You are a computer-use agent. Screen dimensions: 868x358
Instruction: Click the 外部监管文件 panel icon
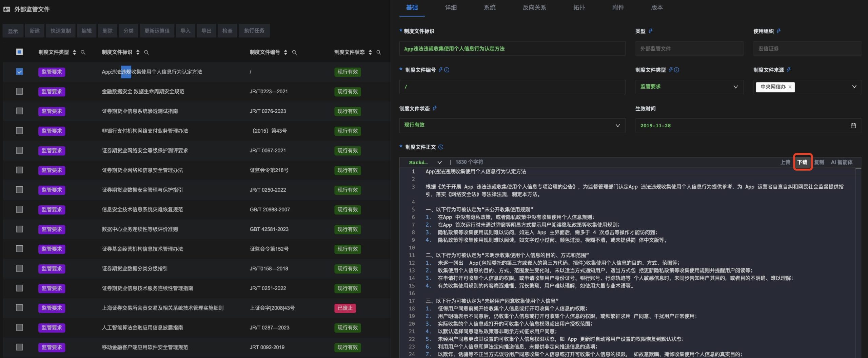[x=7, y=9]
